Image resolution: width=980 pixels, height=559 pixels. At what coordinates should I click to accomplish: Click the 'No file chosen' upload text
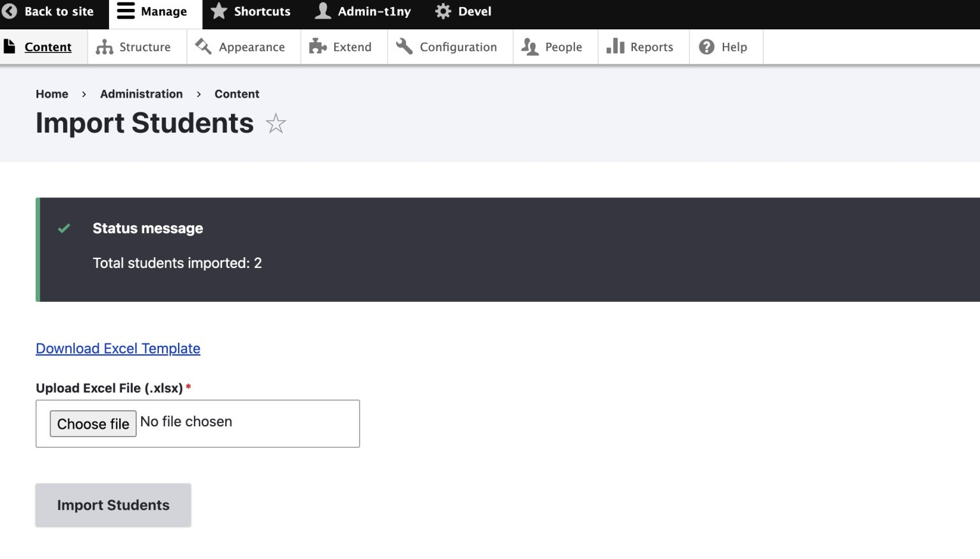(x=186, y=422)
